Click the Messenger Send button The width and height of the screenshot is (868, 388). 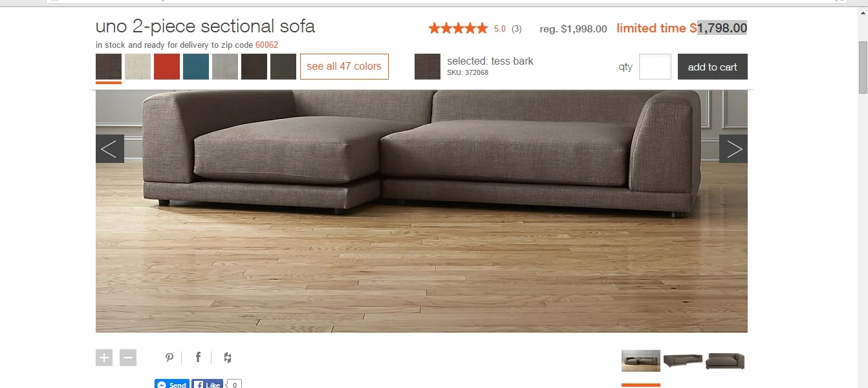pyautogui.click(x=172, y=383)
